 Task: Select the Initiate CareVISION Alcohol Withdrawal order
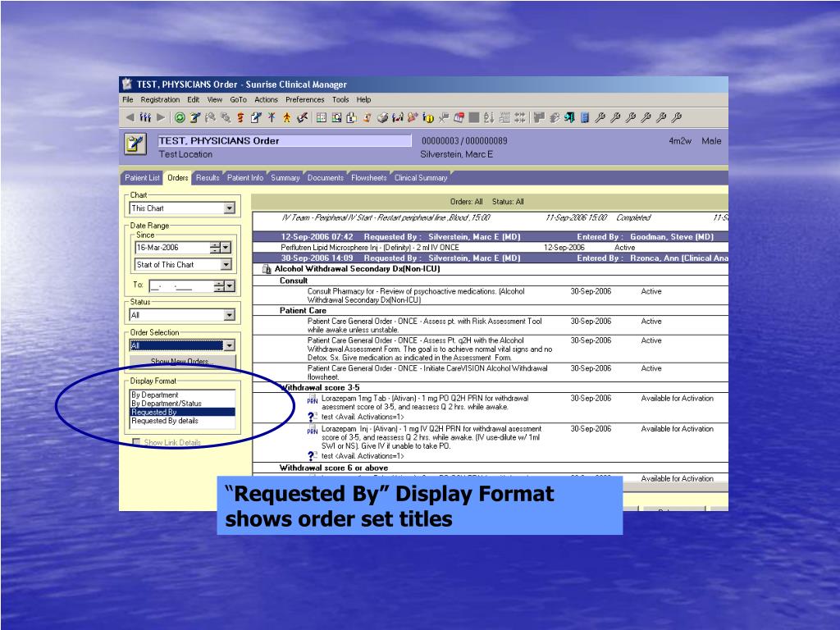click(491, 372)
